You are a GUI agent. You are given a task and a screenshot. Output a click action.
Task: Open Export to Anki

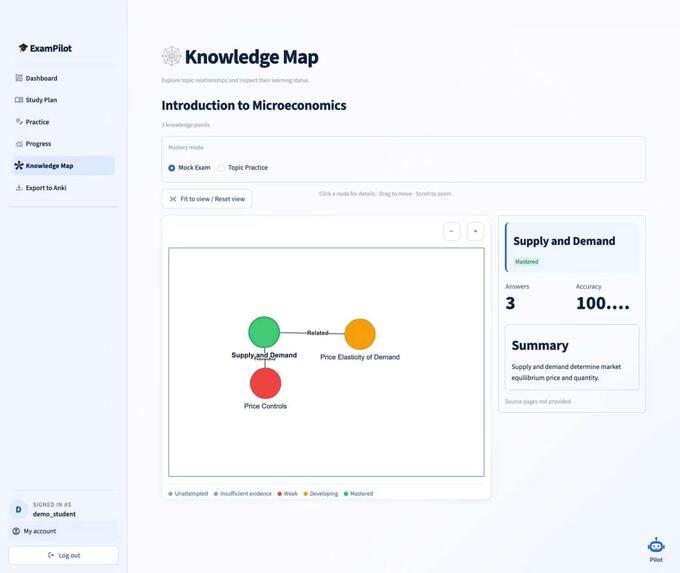tap(63, 188)
